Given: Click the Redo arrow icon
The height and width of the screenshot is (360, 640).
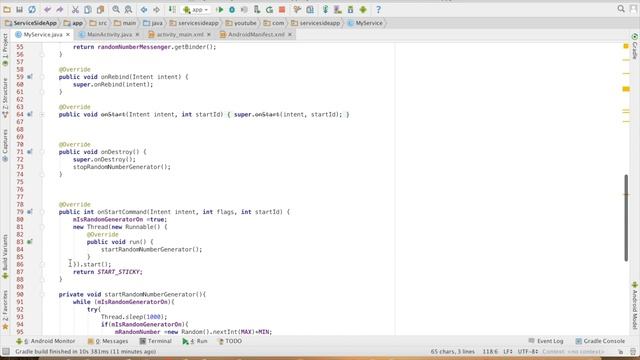Looking at the screenshot, I should click(60, 9).
